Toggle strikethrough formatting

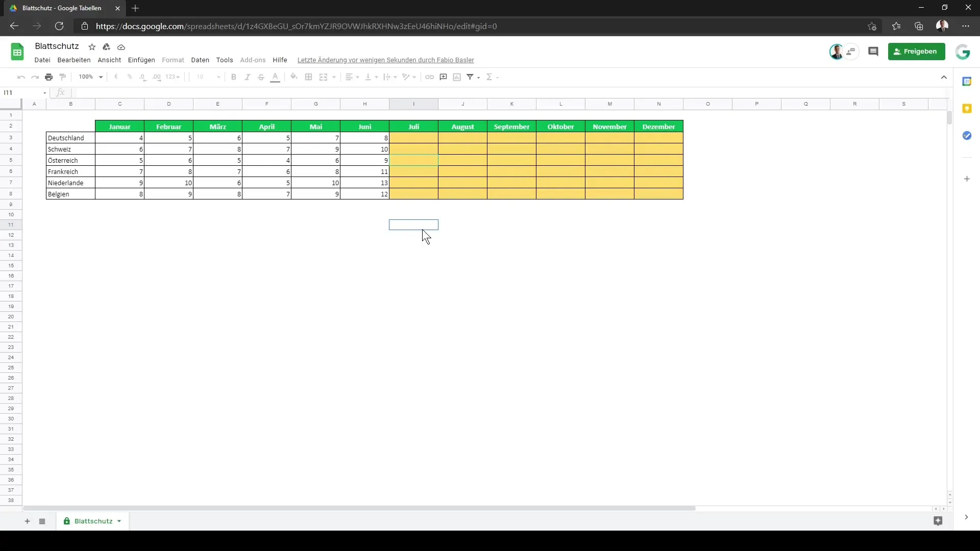coord(261,77)
